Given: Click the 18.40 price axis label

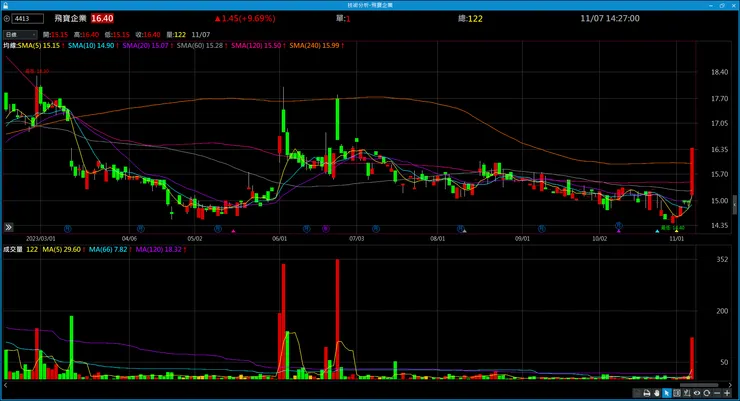Looking at the screenshot, I should click(x=719, y=72).
